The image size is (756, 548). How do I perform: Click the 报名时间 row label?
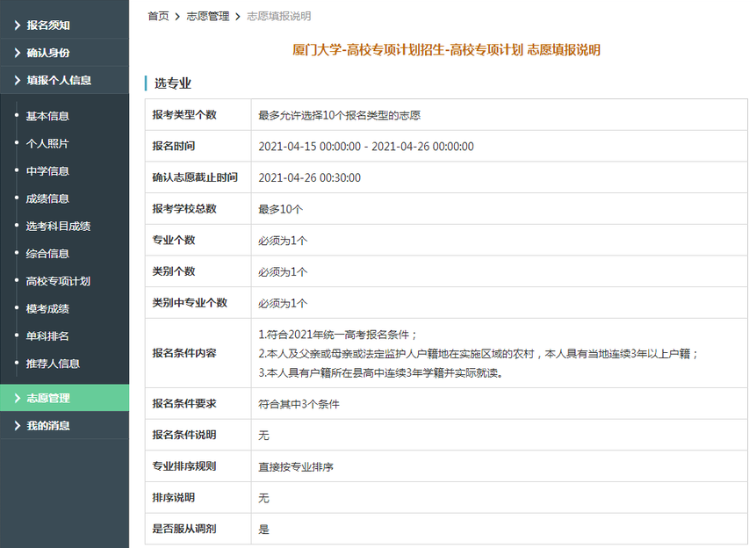tap(174, 146)
